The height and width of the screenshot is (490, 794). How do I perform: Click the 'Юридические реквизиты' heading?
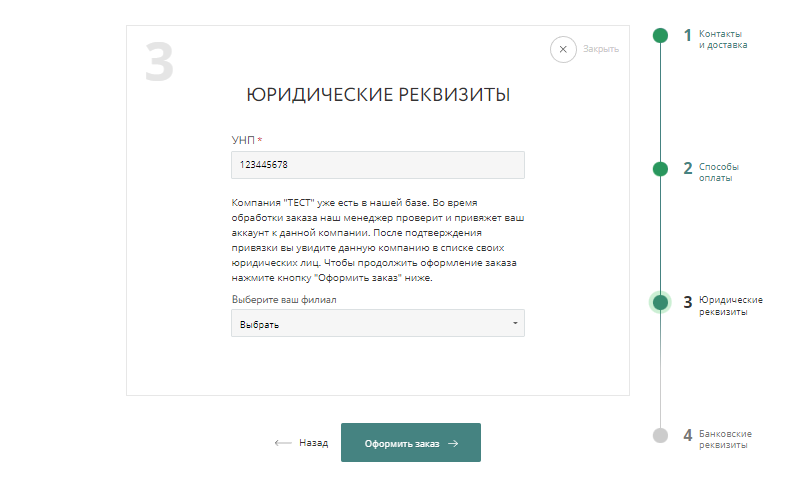pyautogui.click(x=378, y=95)
